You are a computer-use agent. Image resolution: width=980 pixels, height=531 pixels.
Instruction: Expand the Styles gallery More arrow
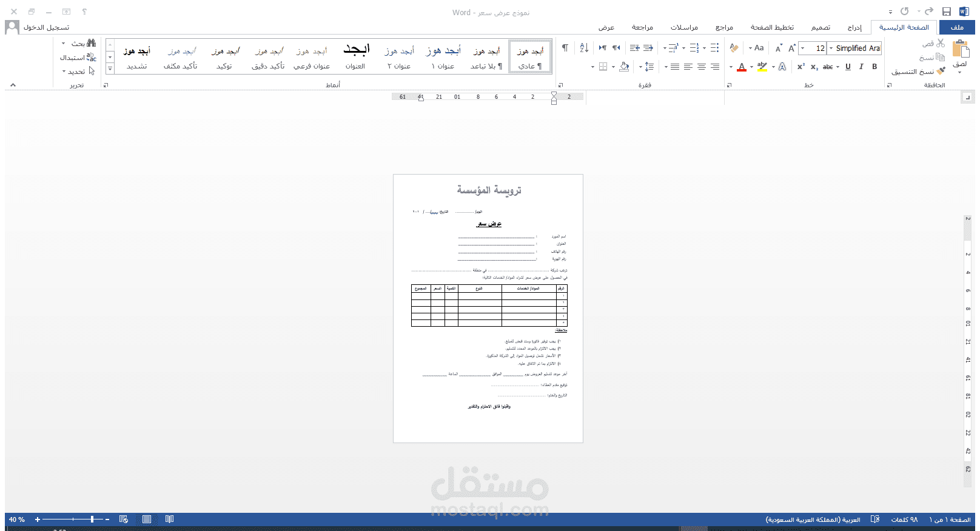click(x=110, y=70)
